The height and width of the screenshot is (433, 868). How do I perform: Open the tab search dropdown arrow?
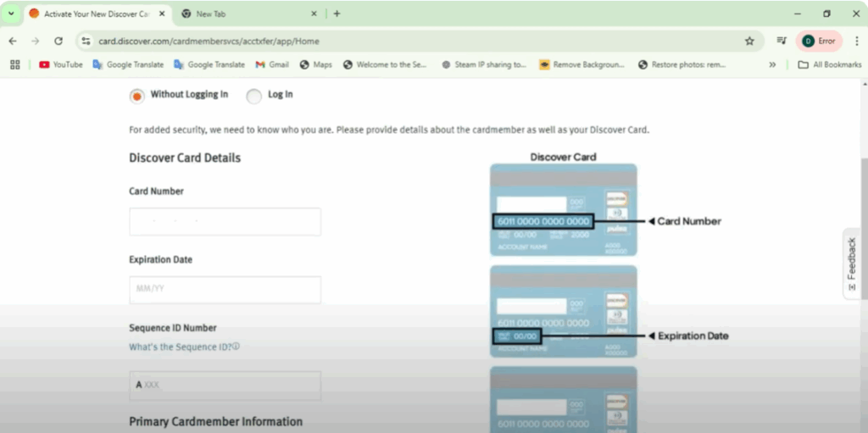10,14
